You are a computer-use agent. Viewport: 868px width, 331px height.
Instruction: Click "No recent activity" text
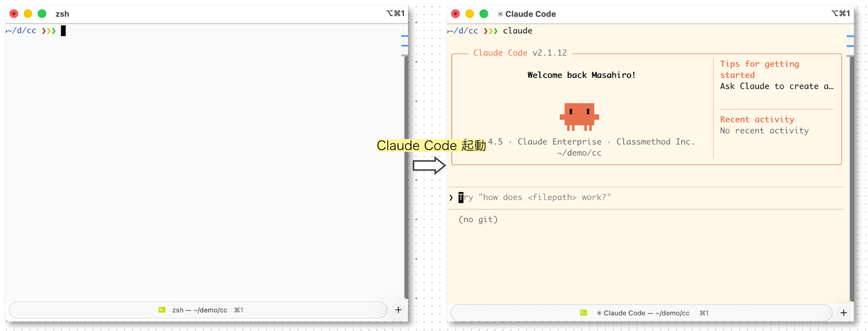coord(764,131)
